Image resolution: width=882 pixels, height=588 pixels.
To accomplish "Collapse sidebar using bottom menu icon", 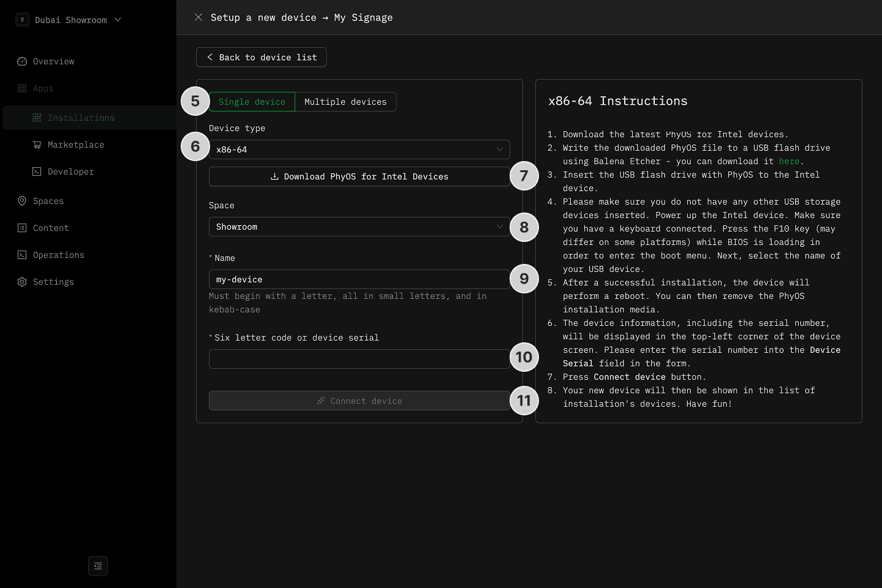I will (98, 566).
